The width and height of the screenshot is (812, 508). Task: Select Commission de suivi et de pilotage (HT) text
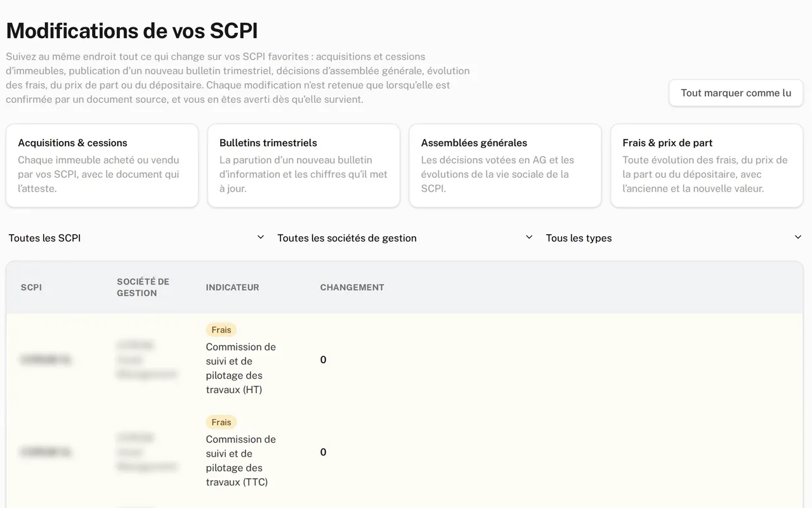coord(241,368)
